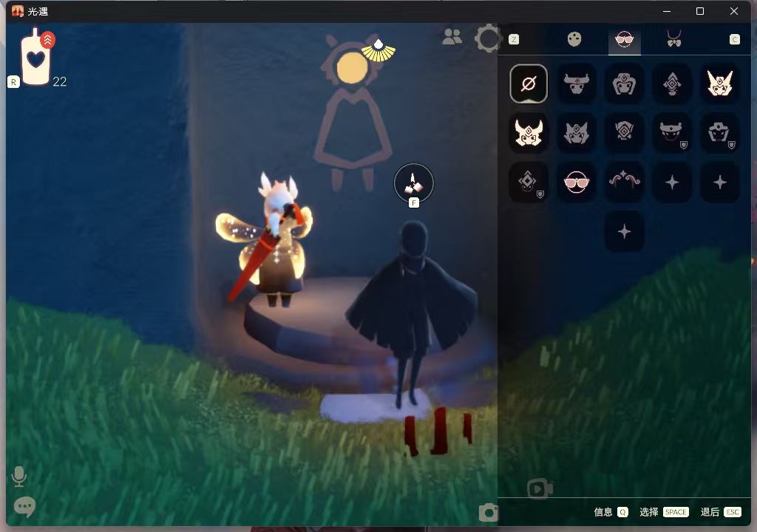Open the lone star slot in the bottom row

tap(624, 231)
